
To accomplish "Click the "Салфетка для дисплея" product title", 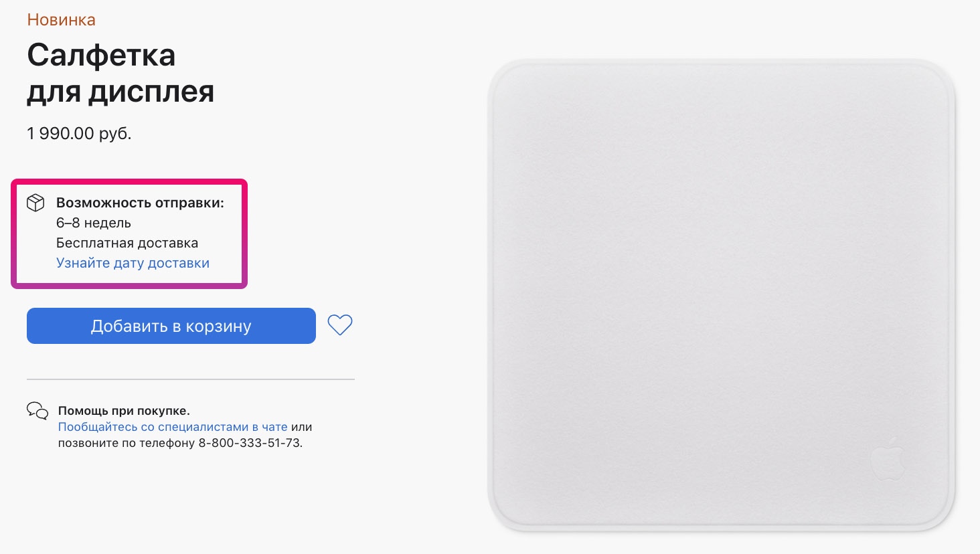I will (x=120, y=73).
